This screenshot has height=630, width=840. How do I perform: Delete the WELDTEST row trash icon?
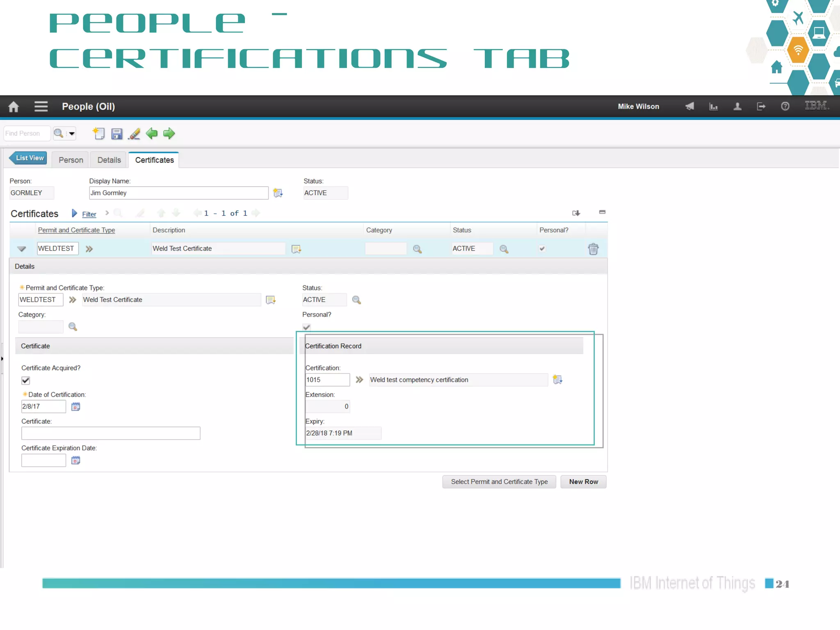click(x=593, y=249)
